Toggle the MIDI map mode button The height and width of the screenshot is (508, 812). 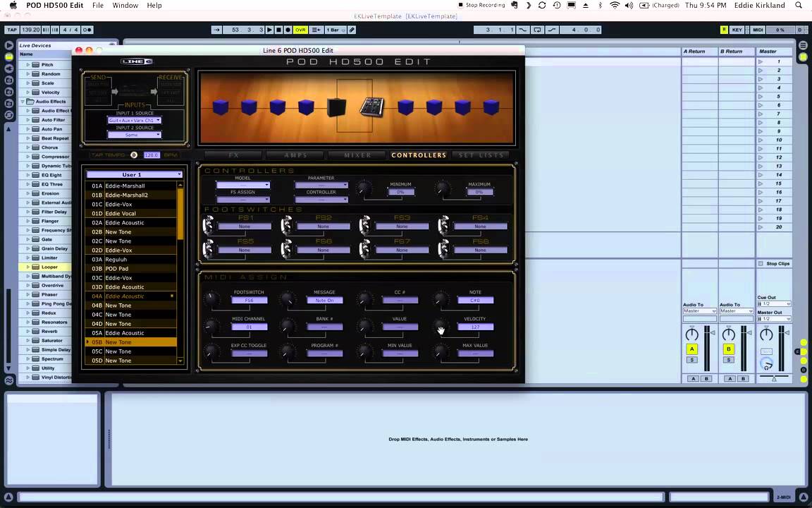point(758,30)
